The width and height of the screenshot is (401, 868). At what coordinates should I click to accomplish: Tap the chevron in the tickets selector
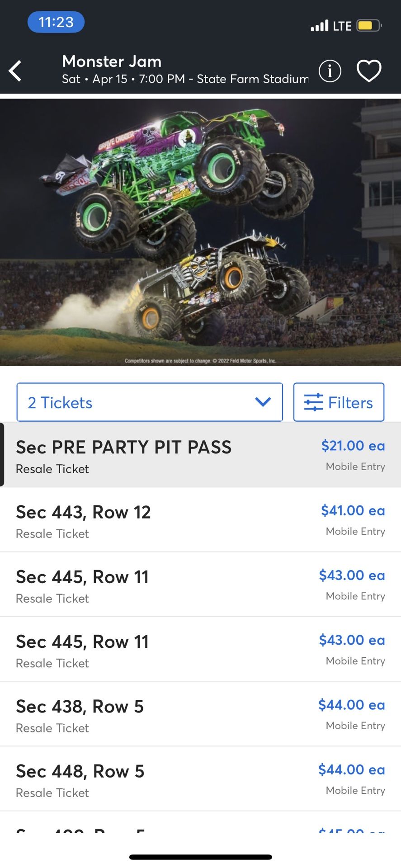point(263,402)
